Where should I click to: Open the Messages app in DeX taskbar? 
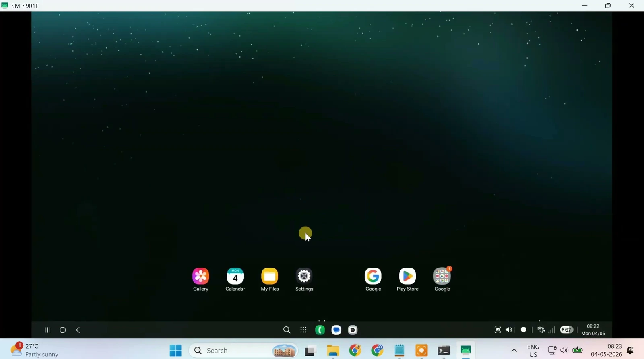point(336,330)
